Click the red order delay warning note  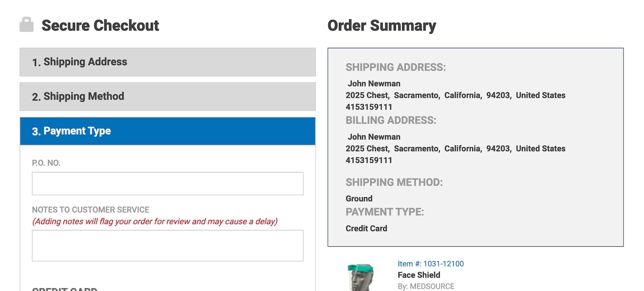coord(155,221)
